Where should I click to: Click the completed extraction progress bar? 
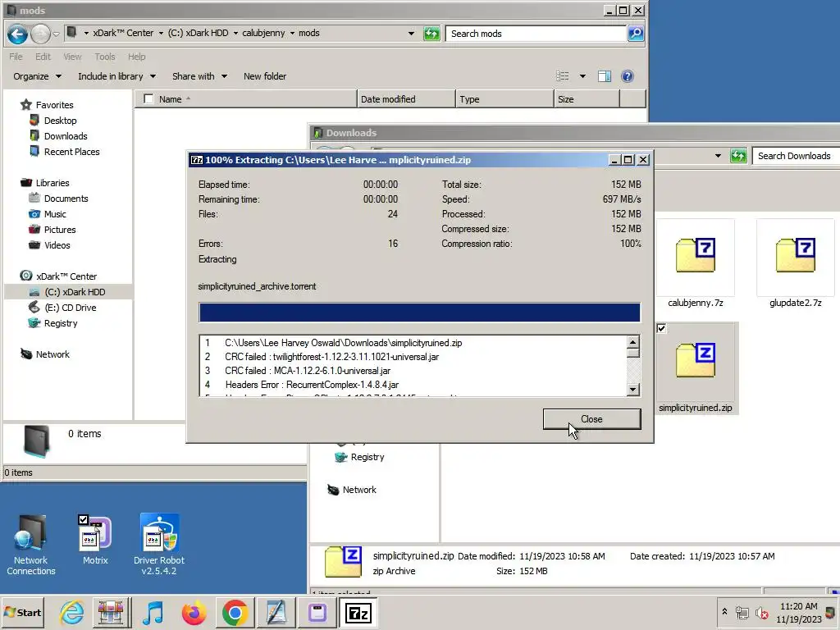pos(419,313)
